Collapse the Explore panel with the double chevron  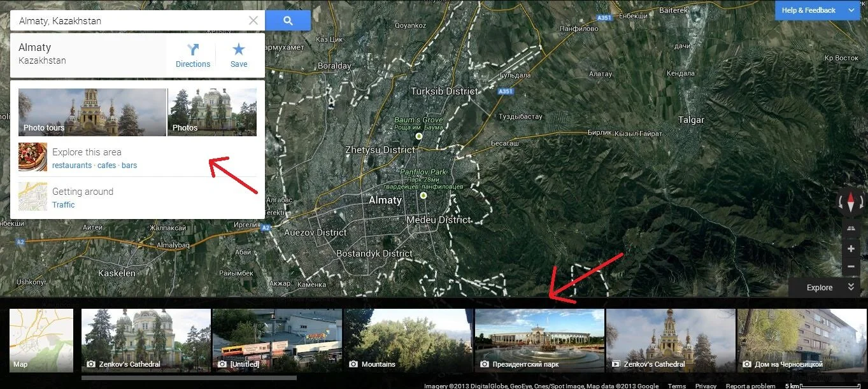tap(851, 287)
